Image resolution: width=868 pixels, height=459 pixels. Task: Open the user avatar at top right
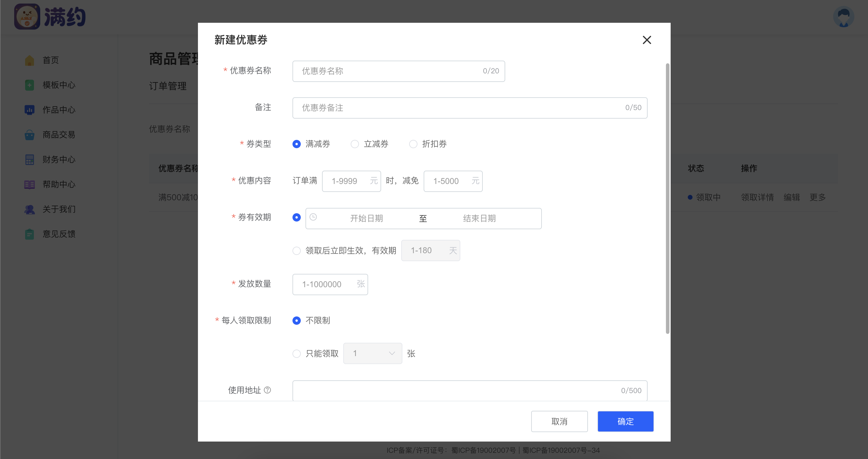click(x=843, y=17)
